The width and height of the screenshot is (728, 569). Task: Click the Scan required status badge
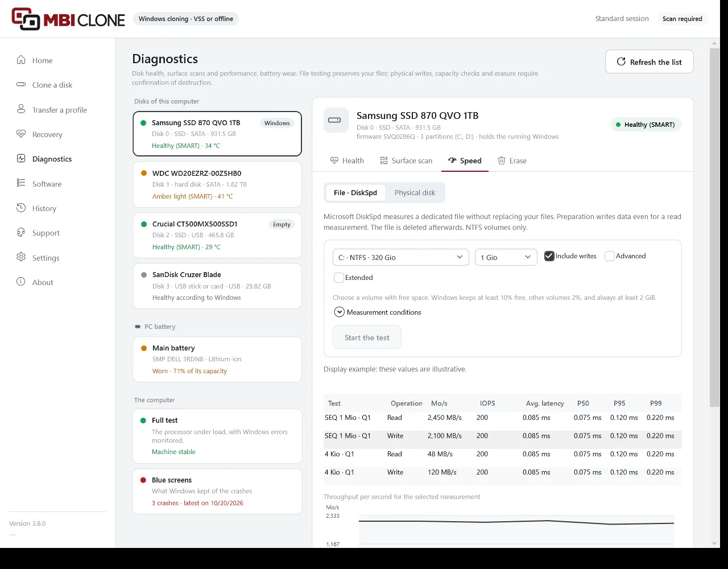point(682,19)
